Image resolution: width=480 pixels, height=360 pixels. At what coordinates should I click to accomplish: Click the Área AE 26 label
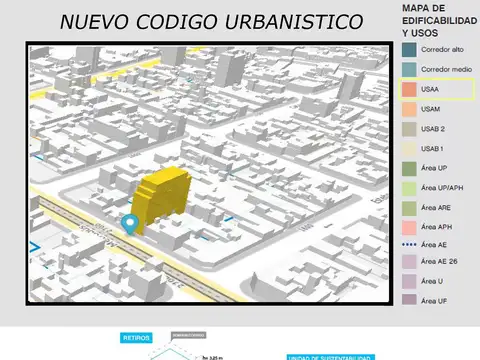(x=439, y=261)
